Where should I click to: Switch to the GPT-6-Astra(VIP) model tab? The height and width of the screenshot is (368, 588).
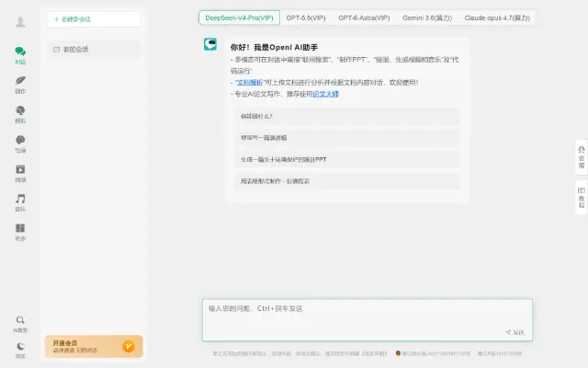point(364,17)
